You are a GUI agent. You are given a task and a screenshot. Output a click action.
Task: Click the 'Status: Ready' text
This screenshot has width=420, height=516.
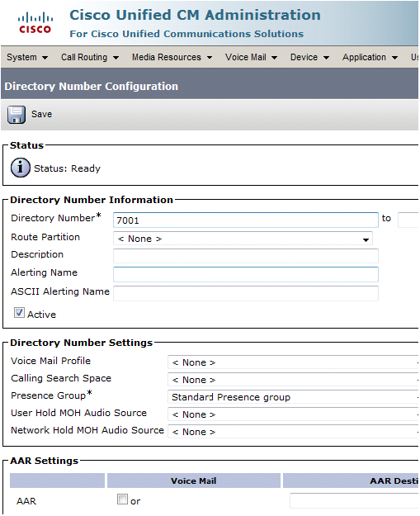click(67, 168)
